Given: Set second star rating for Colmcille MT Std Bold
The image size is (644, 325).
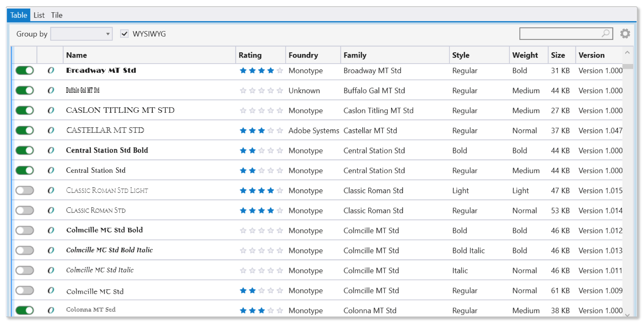Looking at the screenshot, I should point(252,230).
